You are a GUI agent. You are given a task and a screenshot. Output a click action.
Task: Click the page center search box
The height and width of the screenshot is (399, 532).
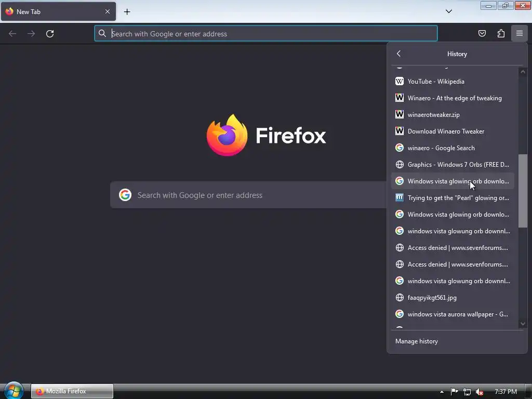click(248, 195)
